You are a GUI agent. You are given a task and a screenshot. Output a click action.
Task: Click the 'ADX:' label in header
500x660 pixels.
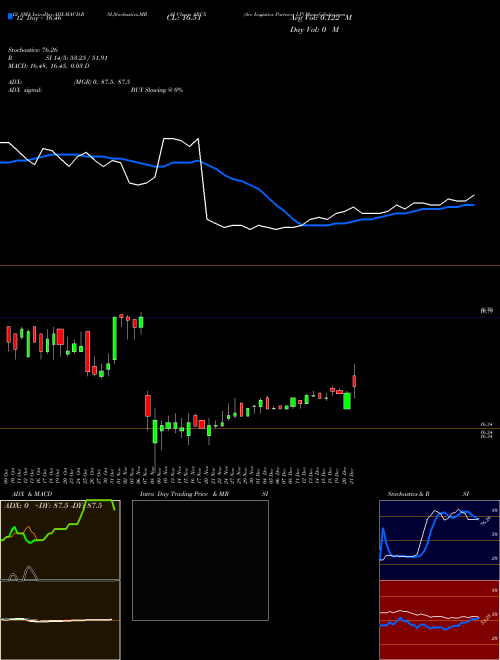(x=15, y=82)
